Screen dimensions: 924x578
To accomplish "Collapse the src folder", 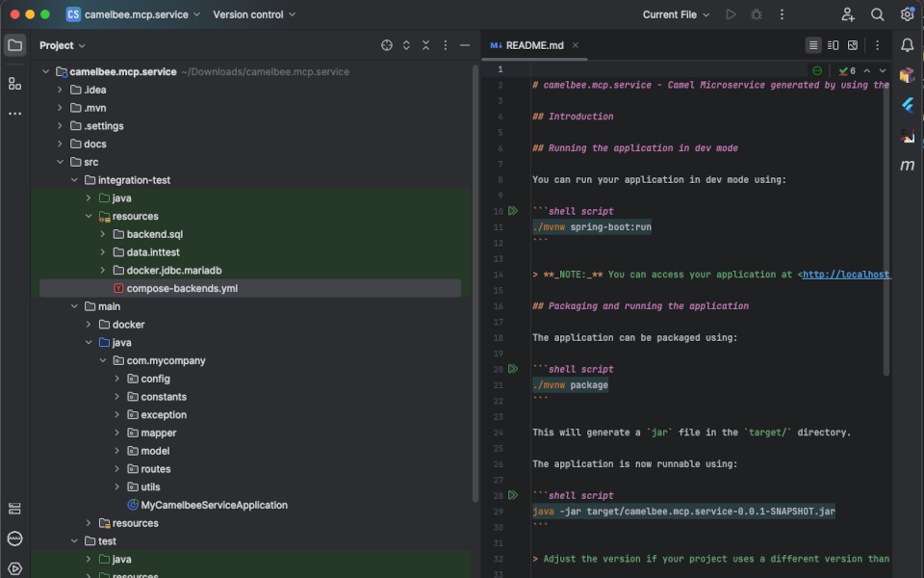I will click(60, 162).
